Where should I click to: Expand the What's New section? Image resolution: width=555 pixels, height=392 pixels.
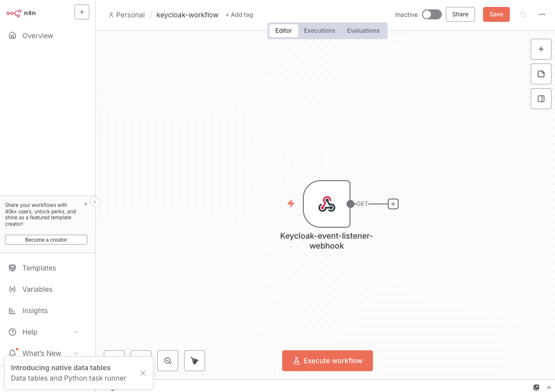click(76, 353)
